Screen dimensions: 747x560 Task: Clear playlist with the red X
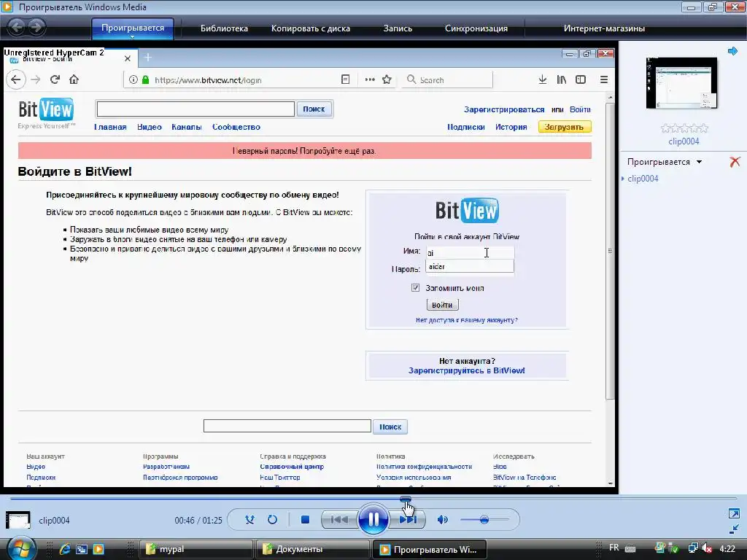click(735, 162)
